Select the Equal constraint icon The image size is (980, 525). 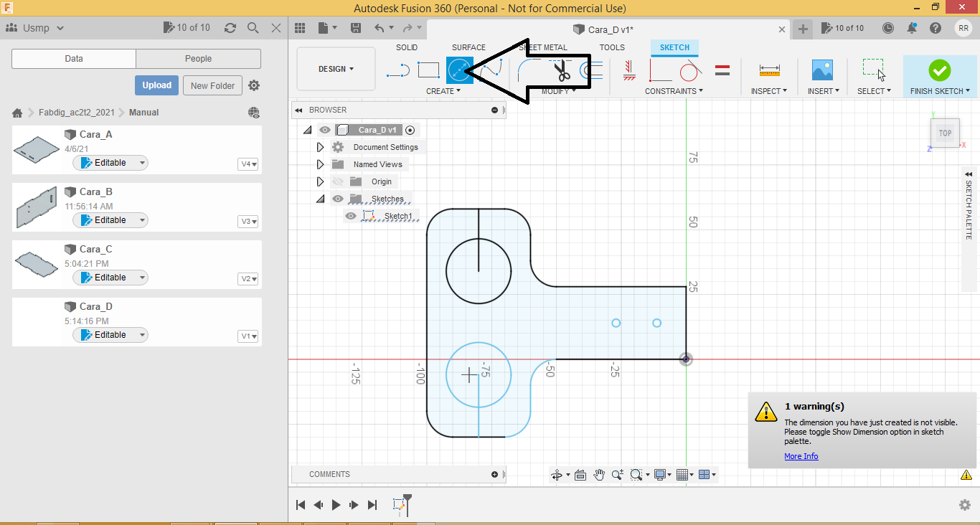(x=722, y=70)
